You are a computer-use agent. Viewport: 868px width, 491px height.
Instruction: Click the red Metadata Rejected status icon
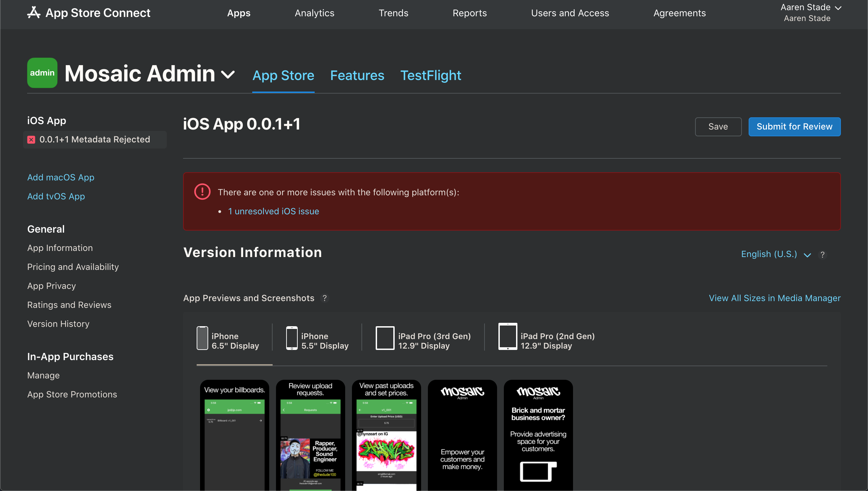click(x=31, y=140)
